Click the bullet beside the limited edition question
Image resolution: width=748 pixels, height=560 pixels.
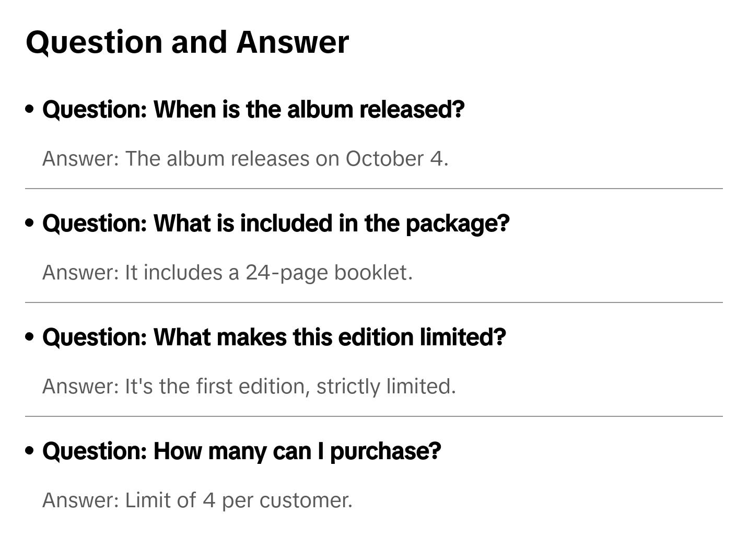click(30, 337)
